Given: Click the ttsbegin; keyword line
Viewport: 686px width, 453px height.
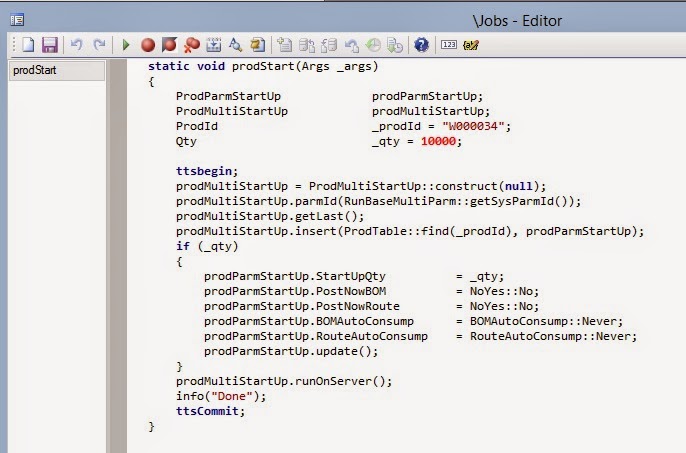Looking at the screenshot, I should 207,171.
